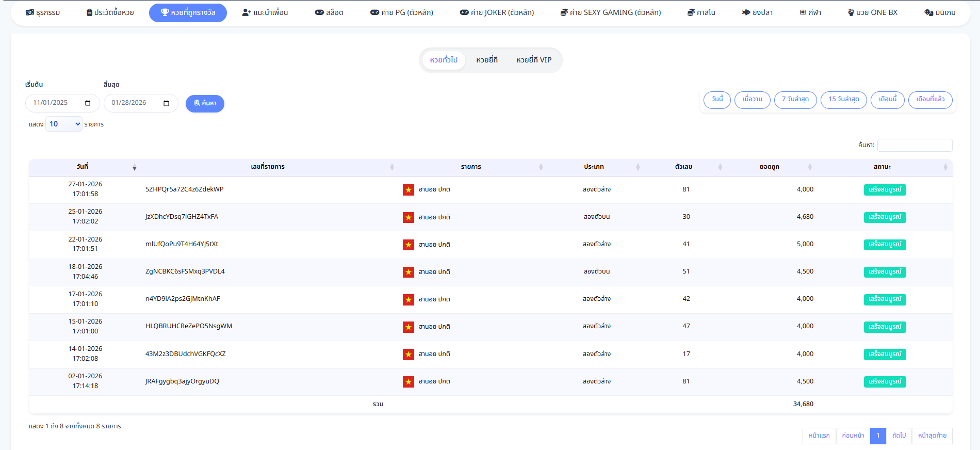Viewport: 980px width, 450px height.
Task: Switch to the หวยยี่กี VIP tab
Action: tap(534, 60)
